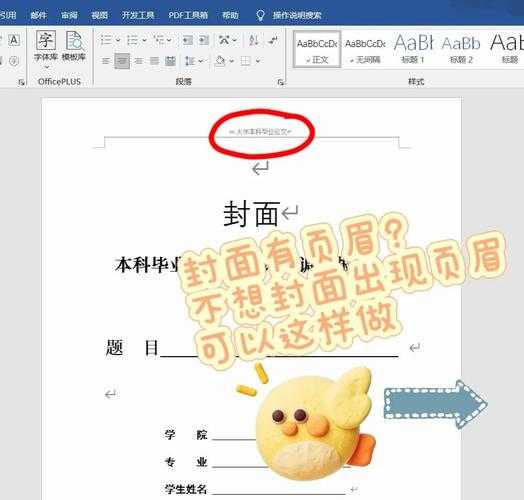Expand shading color dropdown arrow
524x500 pixels.
(x=231, y=61)
